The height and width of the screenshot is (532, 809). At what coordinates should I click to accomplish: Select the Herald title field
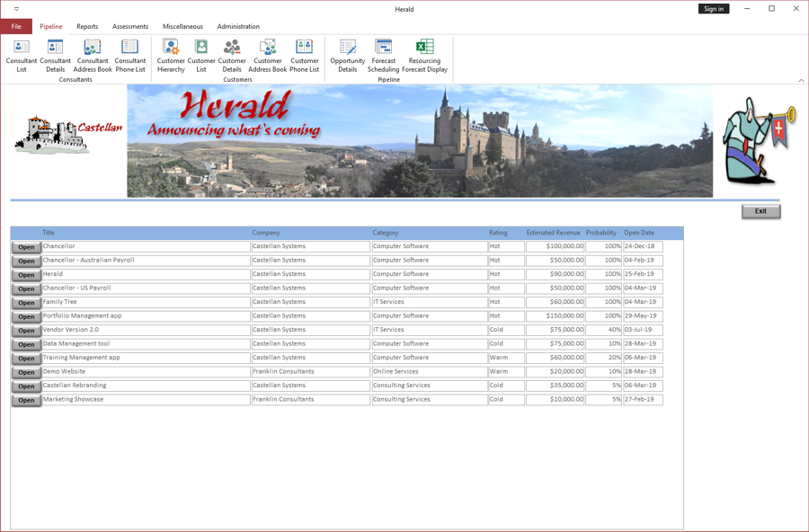[x=146, y=274]
